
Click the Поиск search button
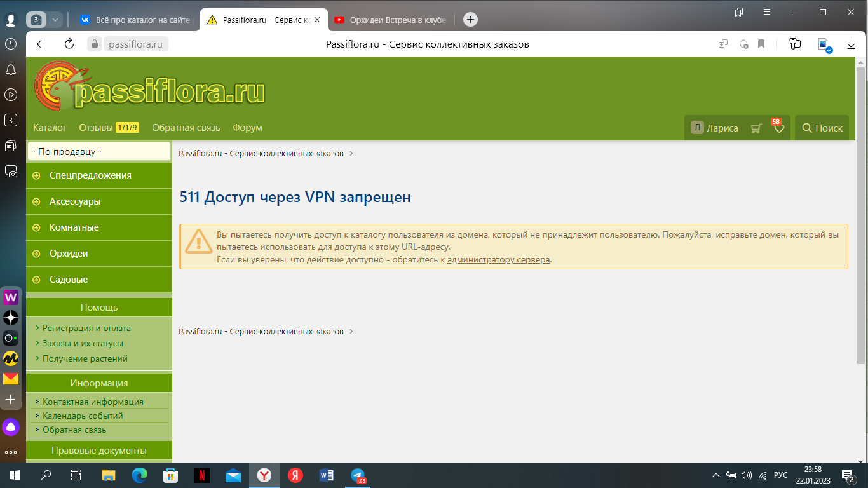[x=822, y=128]
